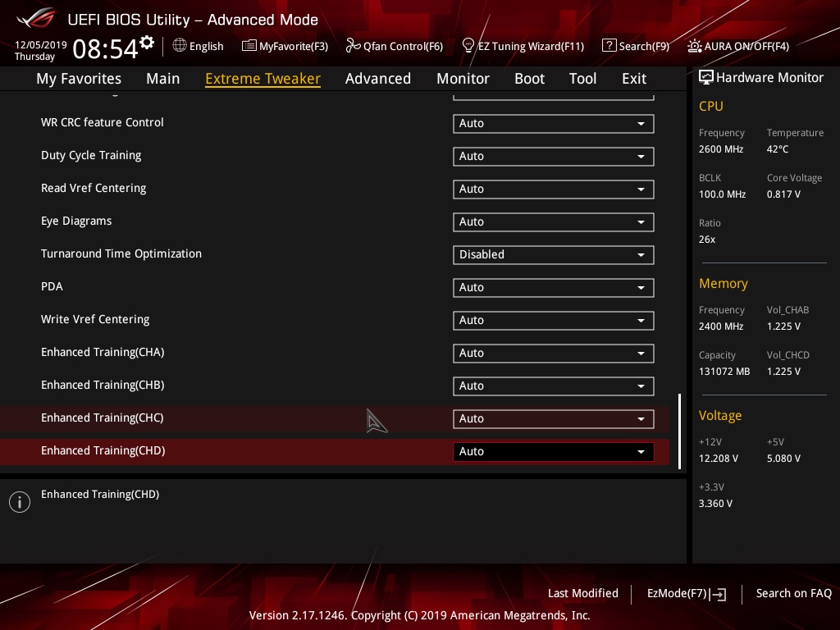Go to Boot tab
The height and width of the screenshot is (630, 840).
[529, 79]
